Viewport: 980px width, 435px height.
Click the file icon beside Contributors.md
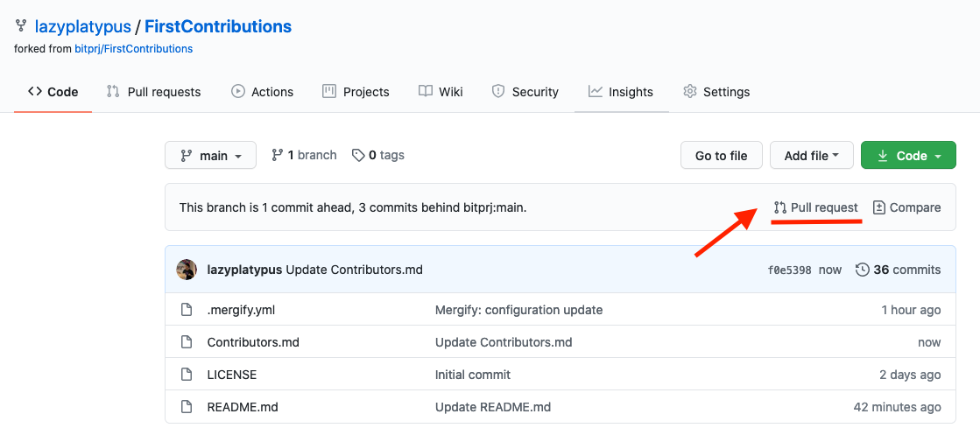pyautogui.click(x=186, y=342)
